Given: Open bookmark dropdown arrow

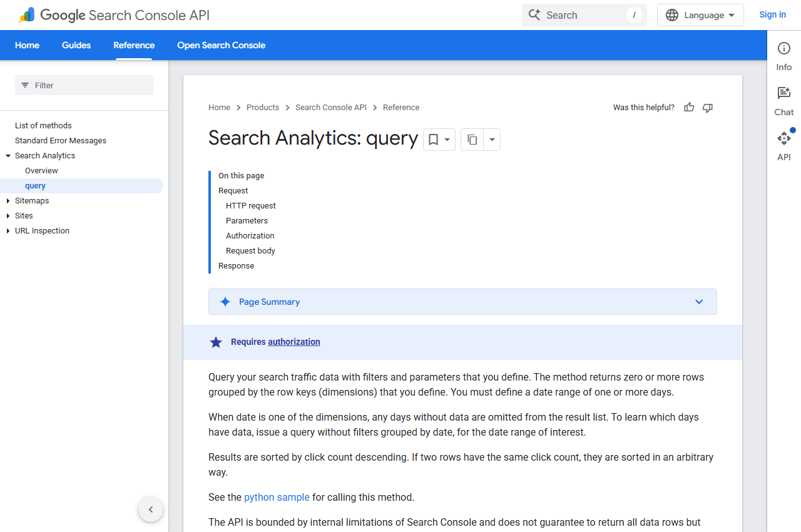Looking at the screenshot, I should click(x=447, y=140).
